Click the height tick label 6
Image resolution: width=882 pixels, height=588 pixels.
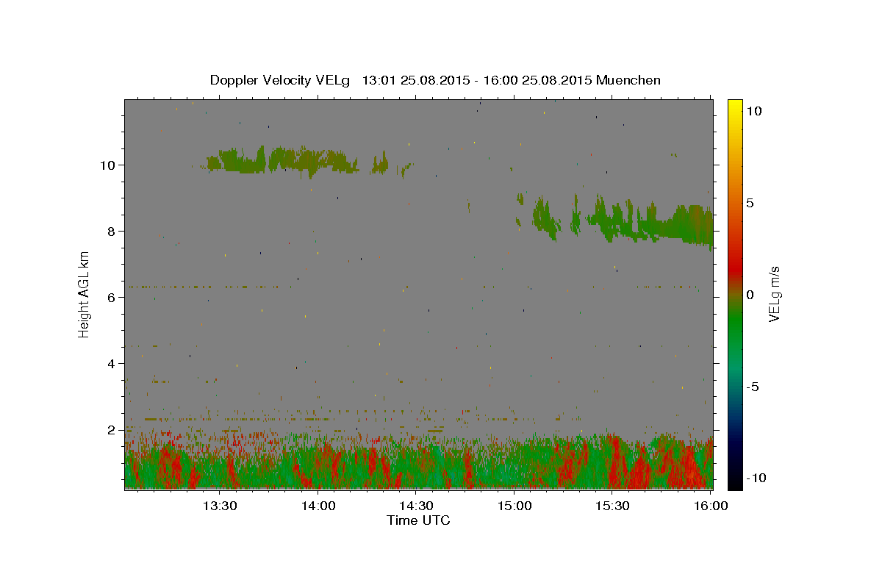[112, 297]
